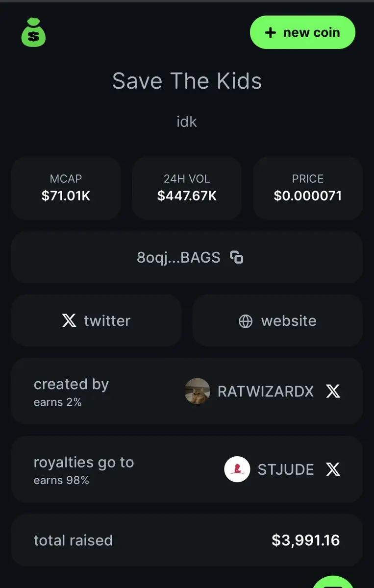Open the coin's website link
The height and width of the screenshot is (588, 374).
pos(277,320)
